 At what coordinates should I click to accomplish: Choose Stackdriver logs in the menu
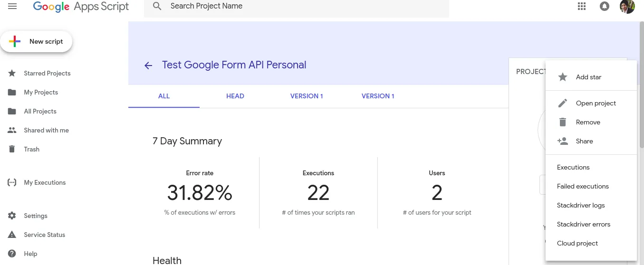tap(581, 205)
